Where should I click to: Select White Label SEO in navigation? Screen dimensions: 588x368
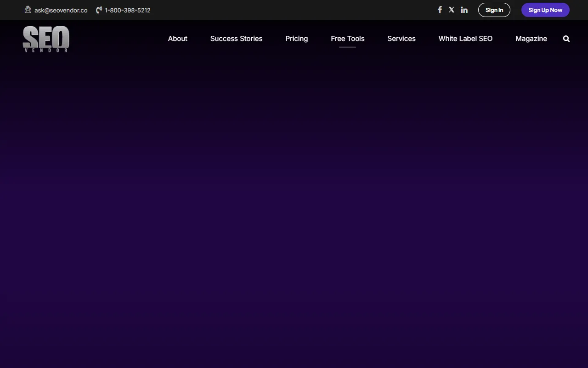click(x=465, y=39)
